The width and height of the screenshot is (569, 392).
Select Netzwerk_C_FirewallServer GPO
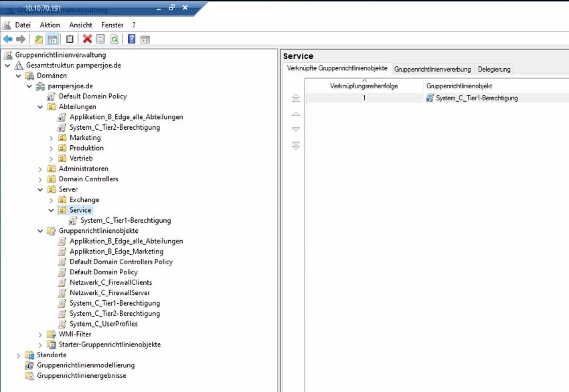[110, 292]
